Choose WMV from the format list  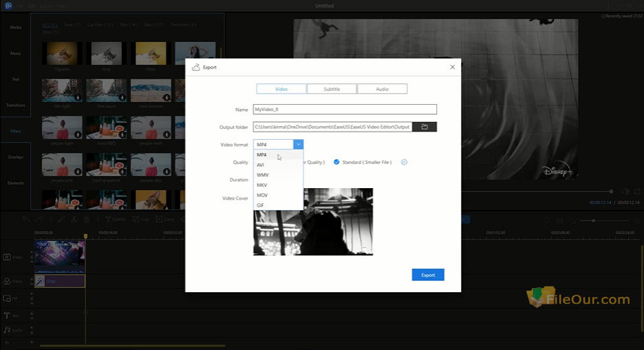[x=278, y=175]
